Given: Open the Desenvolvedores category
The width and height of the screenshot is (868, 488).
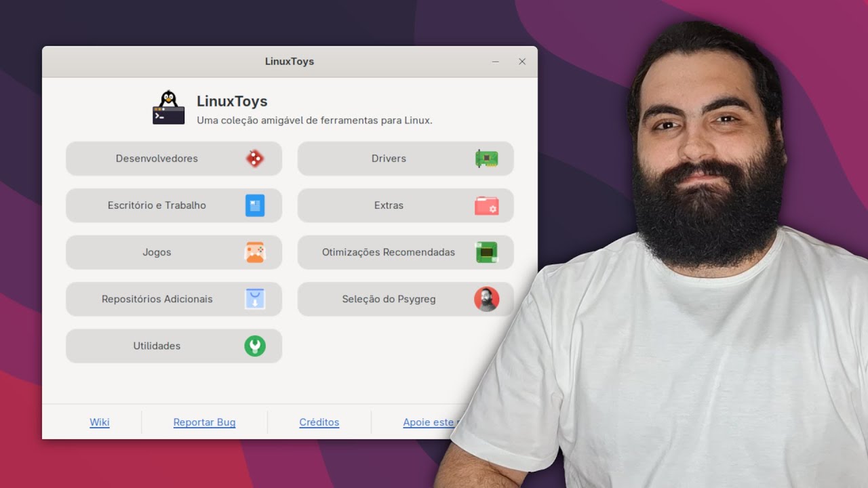Looking at the screenshot, I should click(x=174, y=159).
